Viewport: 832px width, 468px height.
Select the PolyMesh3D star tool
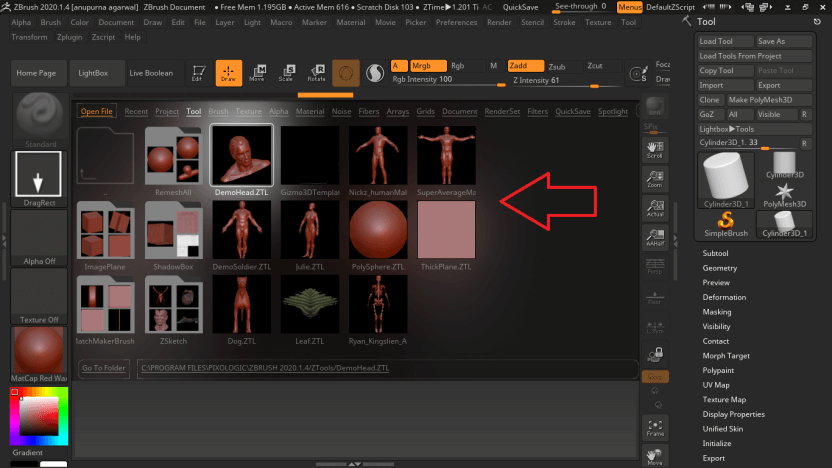pyautogui.click(x=784, y=195)
